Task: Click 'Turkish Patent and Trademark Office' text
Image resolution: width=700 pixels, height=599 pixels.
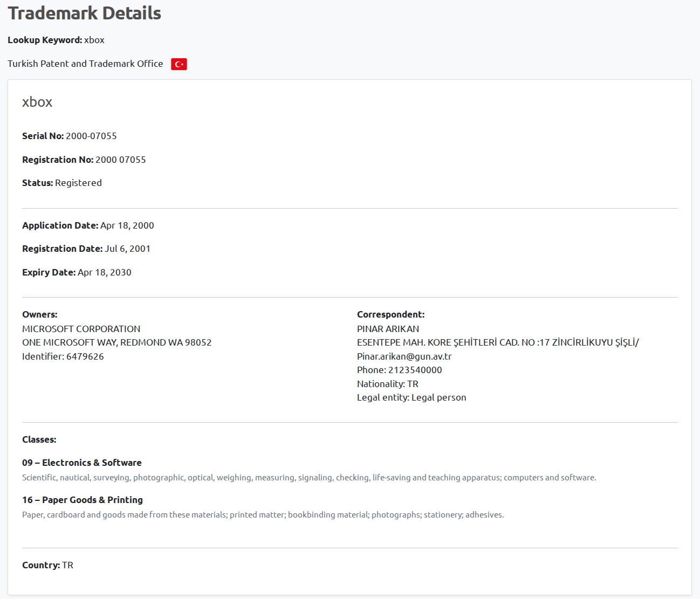Action: coord(85,64)
